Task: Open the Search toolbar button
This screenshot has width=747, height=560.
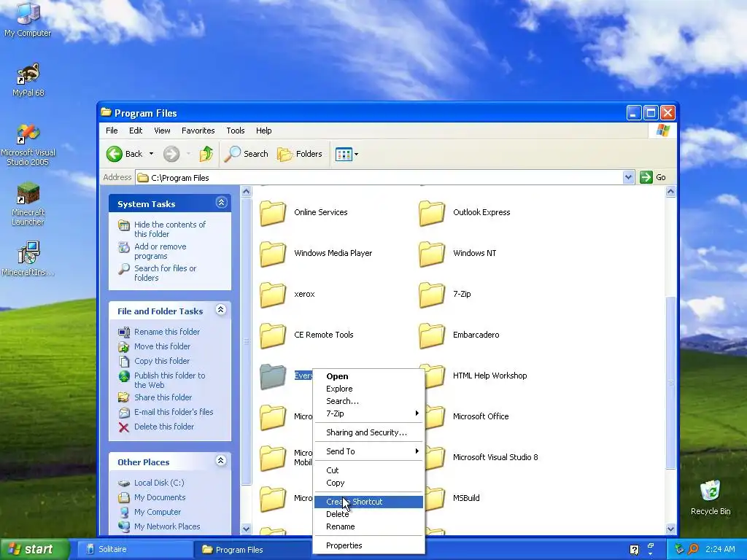Action: (x=246, y=154)
